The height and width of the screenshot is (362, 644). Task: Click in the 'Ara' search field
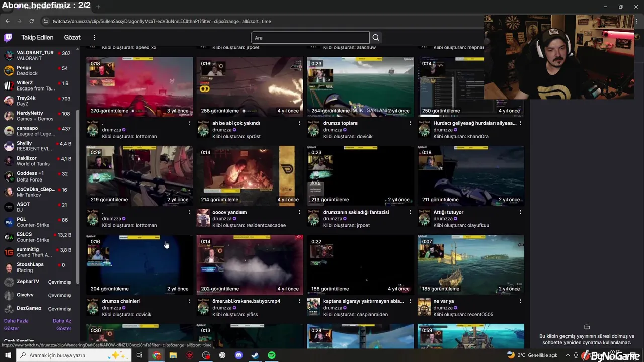(310, 38)
